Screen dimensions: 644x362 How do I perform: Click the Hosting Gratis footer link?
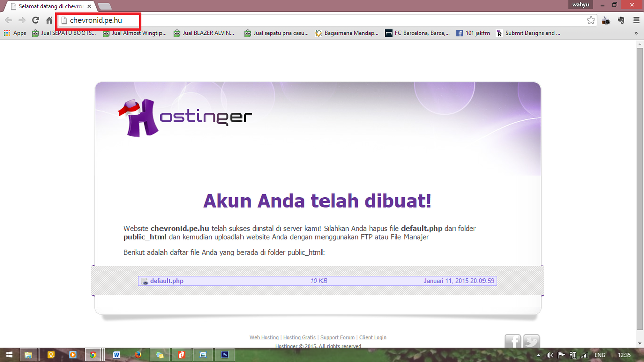point(299,337)
